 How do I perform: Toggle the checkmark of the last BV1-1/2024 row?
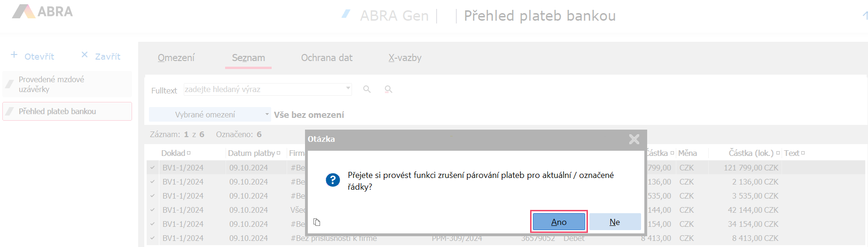click(x=153, y=238)
